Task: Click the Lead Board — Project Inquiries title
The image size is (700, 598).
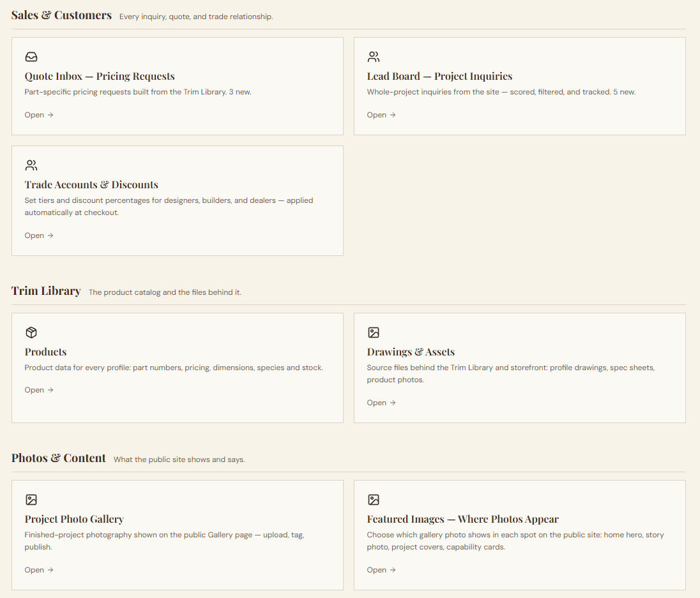Action: [439, 76]
